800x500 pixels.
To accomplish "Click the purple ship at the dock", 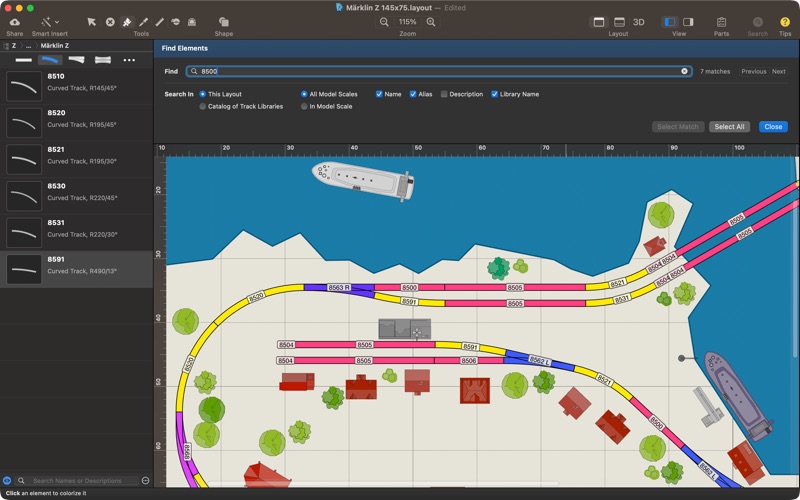I will pos(738,395).
